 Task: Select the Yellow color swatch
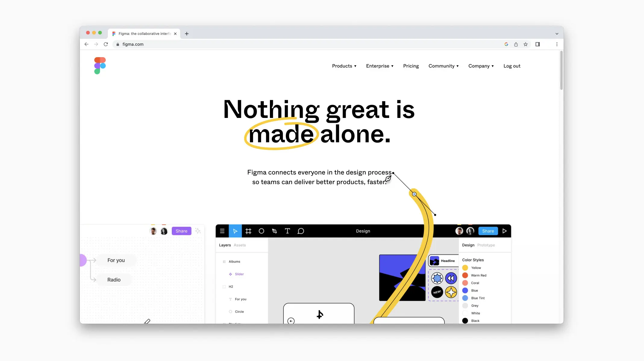tap(465, 268)
